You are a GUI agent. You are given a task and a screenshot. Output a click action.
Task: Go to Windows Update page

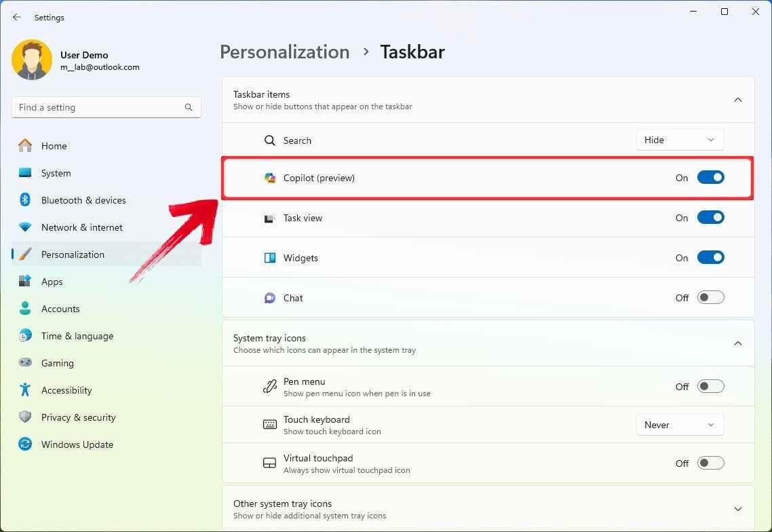(x=77, y=444)
